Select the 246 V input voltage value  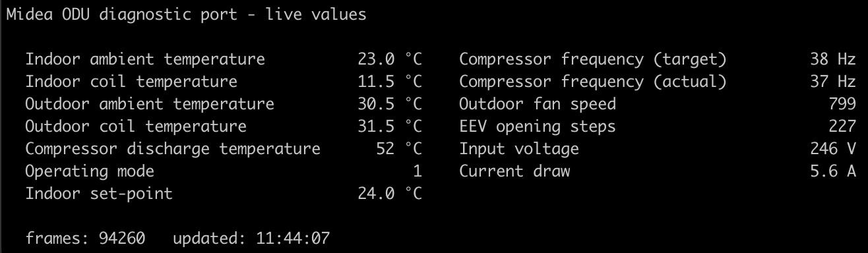833,149
